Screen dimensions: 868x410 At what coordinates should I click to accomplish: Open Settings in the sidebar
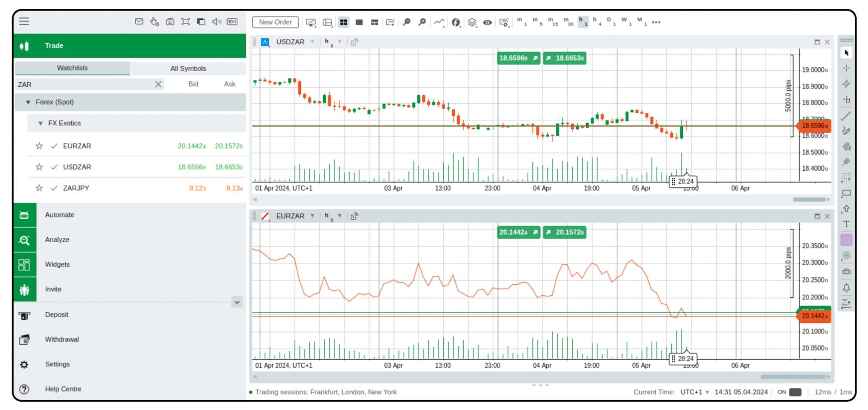[x=57, y=364]
